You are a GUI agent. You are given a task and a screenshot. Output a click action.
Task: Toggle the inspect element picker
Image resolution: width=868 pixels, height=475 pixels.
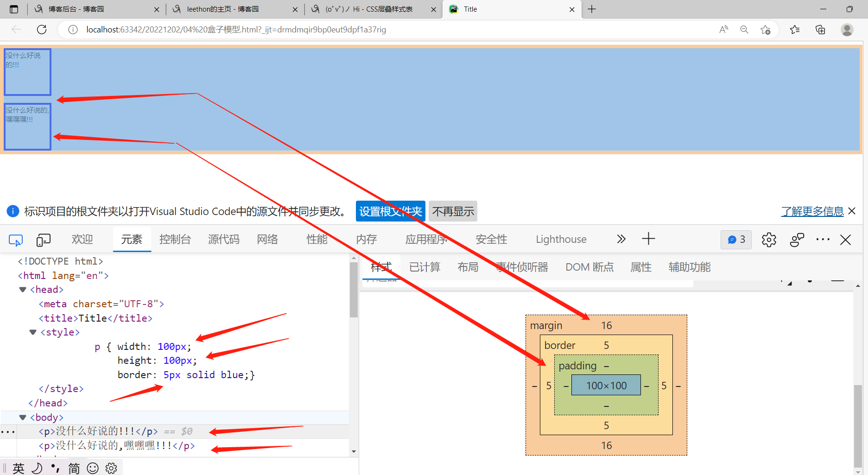[16, 240]
